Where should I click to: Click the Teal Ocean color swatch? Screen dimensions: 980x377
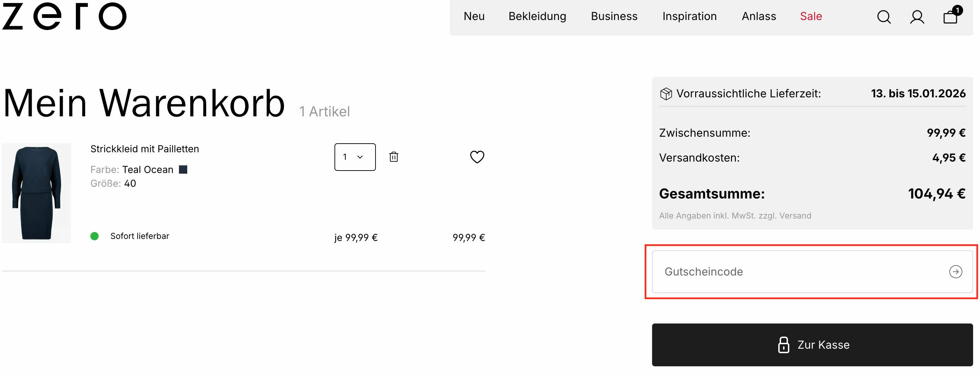183,169
